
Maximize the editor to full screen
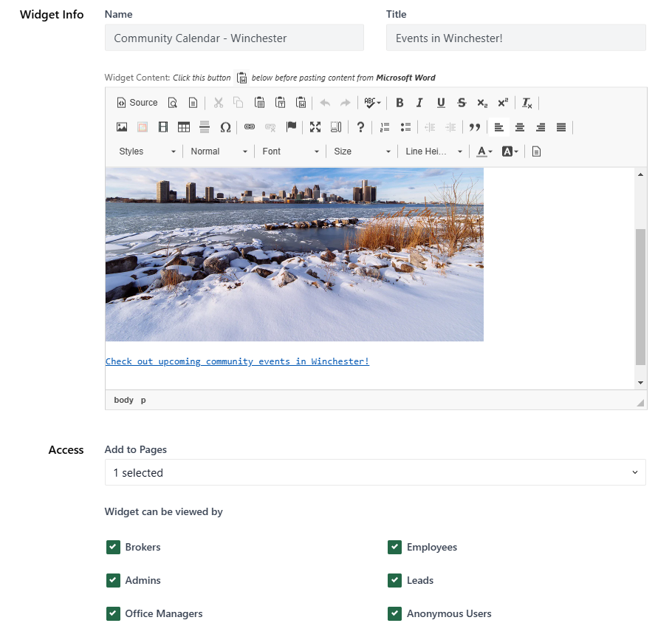[x=315, y=126]
